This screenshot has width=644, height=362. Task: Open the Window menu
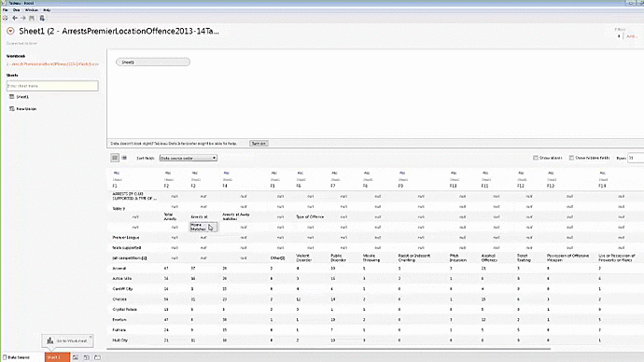coord(31,10)
